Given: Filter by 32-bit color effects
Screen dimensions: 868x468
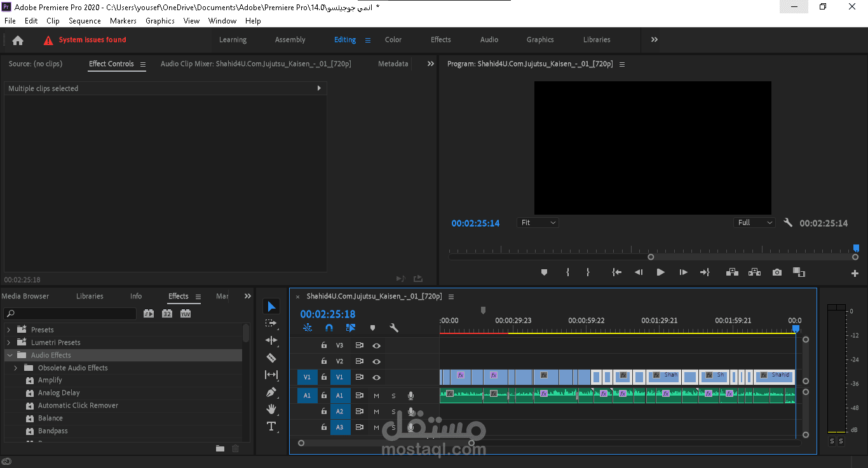Looking at the screenshot, I should [167, 314].
